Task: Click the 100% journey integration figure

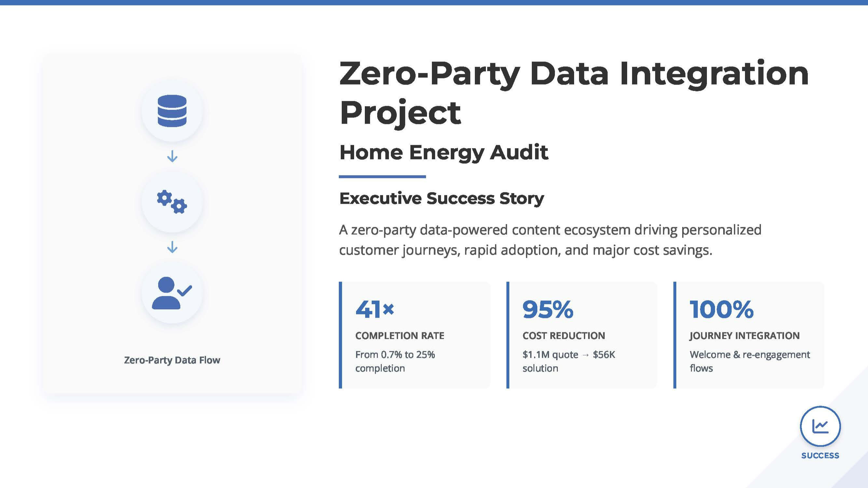Action: coord(722,309)
